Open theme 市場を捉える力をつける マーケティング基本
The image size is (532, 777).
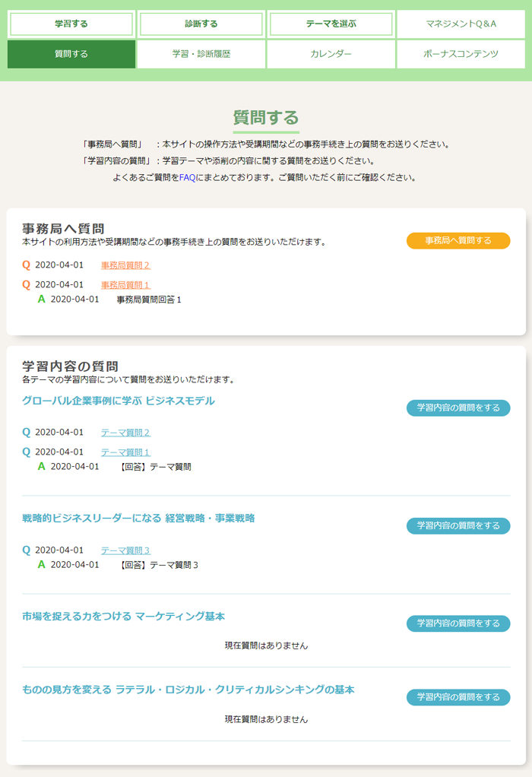tap(123, 617)
